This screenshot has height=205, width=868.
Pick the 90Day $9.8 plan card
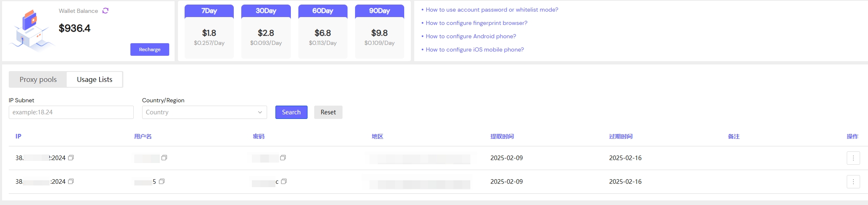[x=379, y=32]
